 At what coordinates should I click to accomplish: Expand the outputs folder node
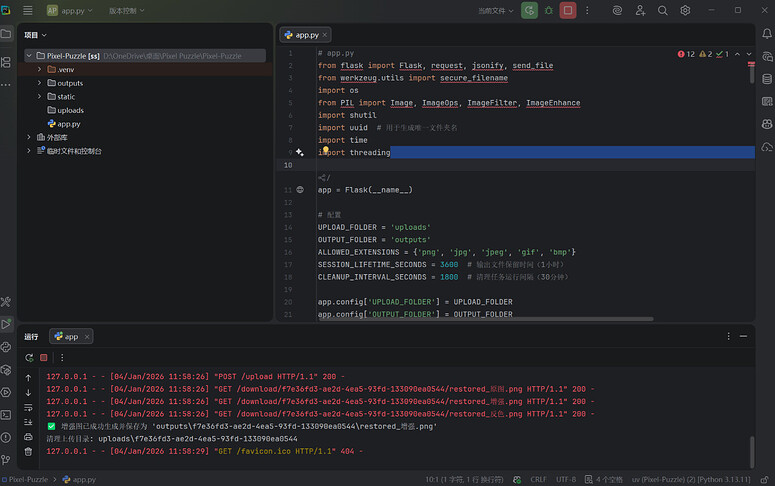38,83
